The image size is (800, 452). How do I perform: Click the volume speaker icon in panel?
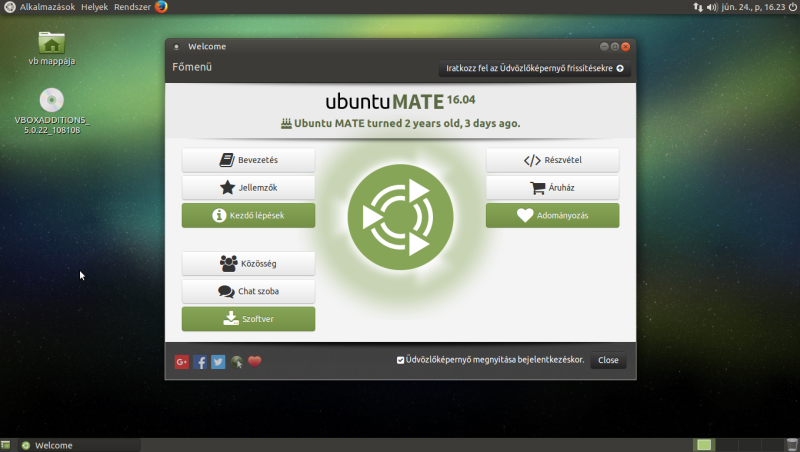point(712,7)
